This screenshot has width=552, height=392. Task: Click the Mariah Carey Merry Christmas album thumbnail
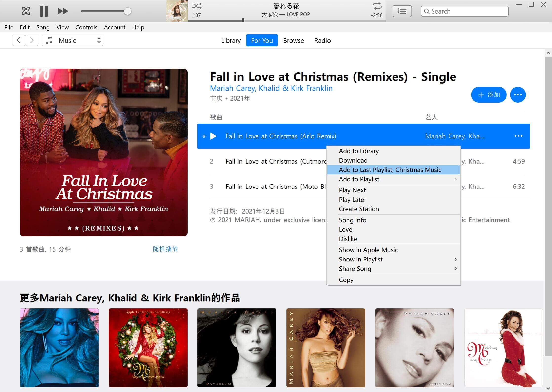coord(503,348)
